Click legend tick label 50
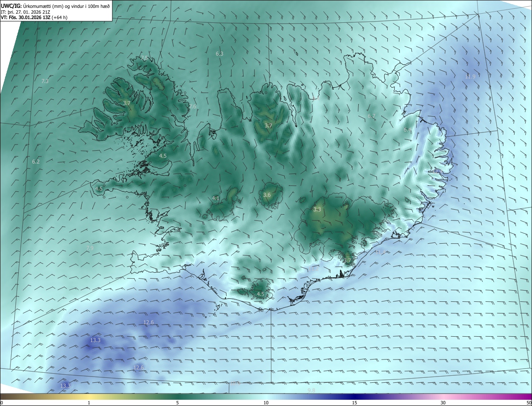The width and height of the screenshot is (532, 406). pos(529,403)
